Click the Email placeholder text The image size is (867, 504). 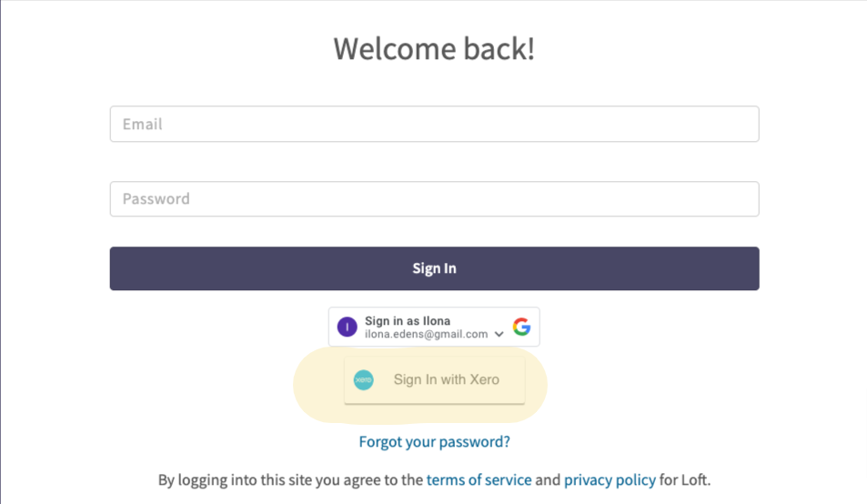(x=143, y=124)
